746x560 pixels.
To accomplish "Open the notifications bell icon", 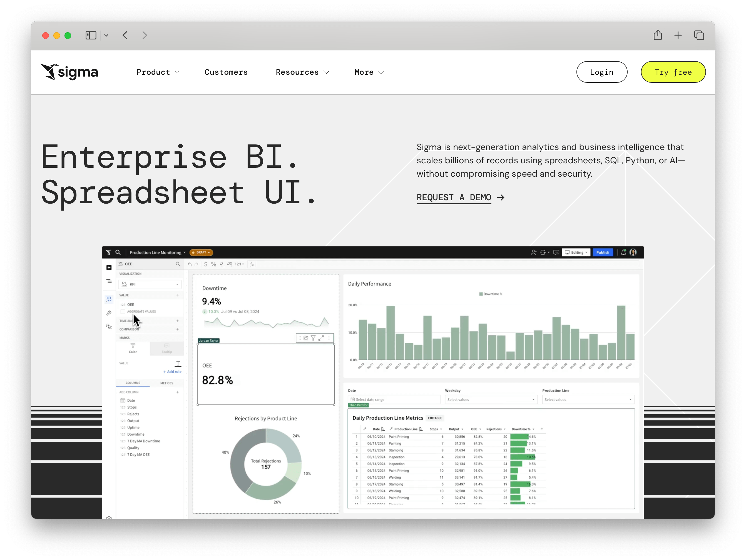I will click(x=624, y=252).
